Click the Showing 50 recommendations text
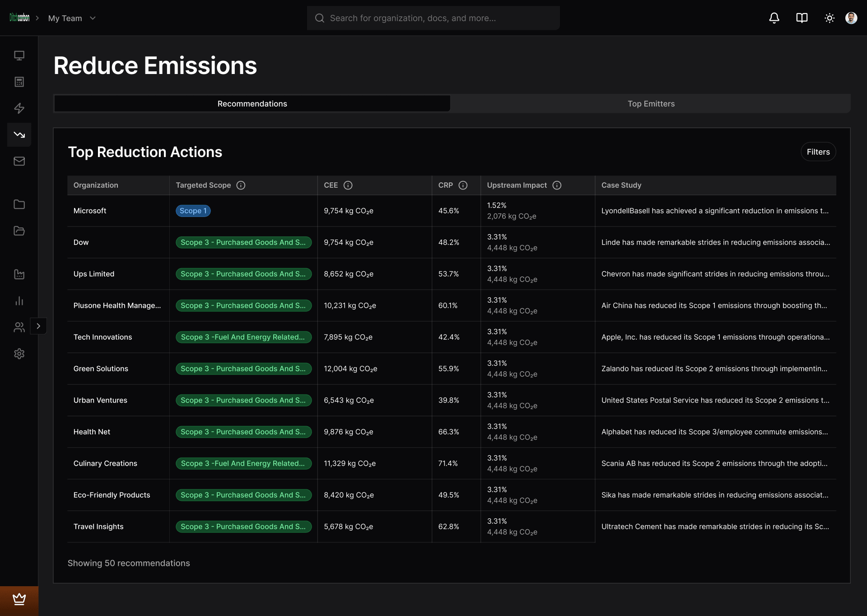Screen dimensions: 867x616 tap(129, 563)
